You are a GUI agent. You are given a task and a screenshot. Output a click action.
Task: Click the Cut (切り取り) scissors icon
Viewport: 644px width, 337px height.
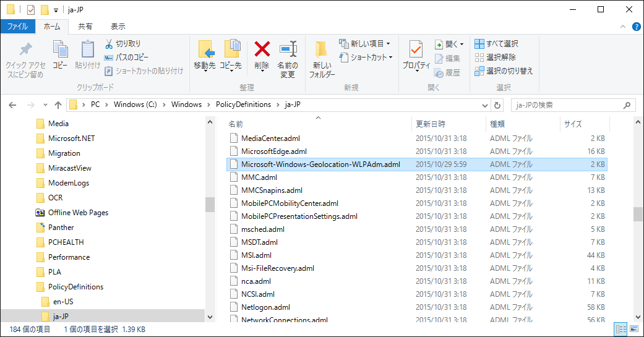tap(108, 44)
